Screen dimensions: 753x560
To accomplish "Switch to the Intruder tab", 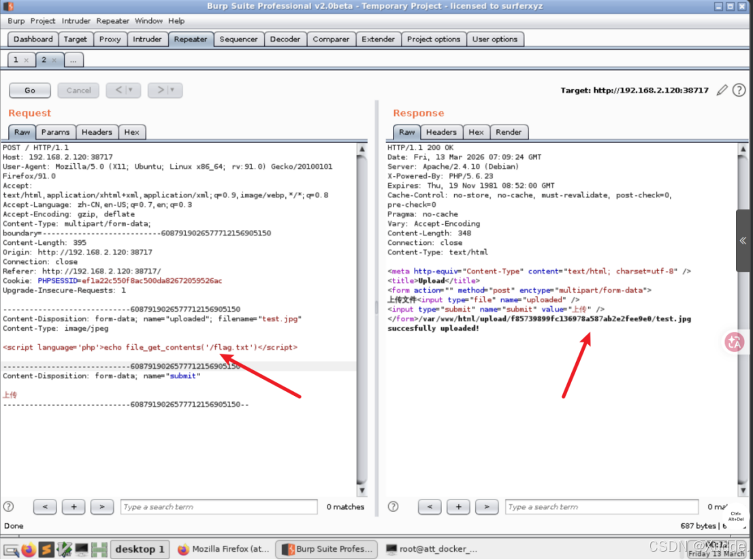I will (147, 39).
